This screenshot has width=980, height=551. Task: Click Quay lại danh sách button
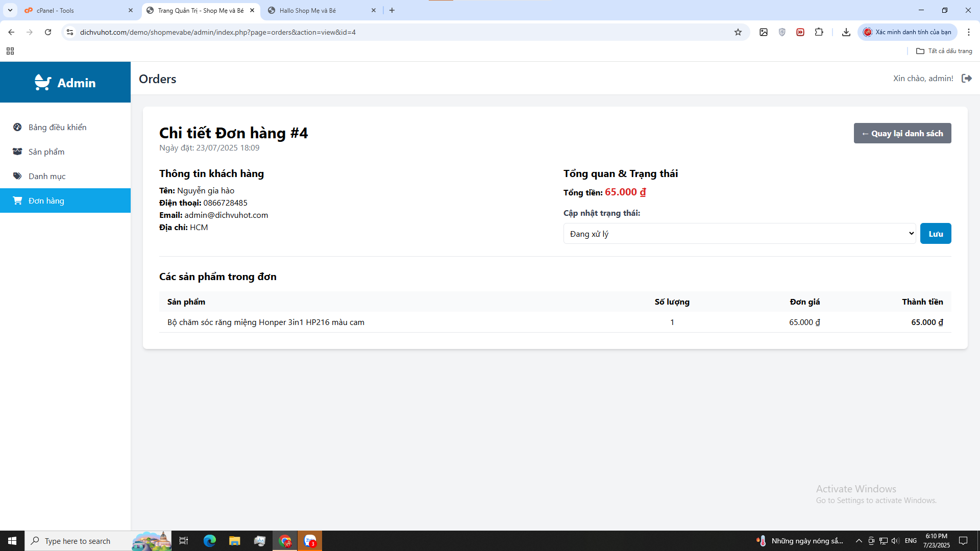[x=902, y=133]
